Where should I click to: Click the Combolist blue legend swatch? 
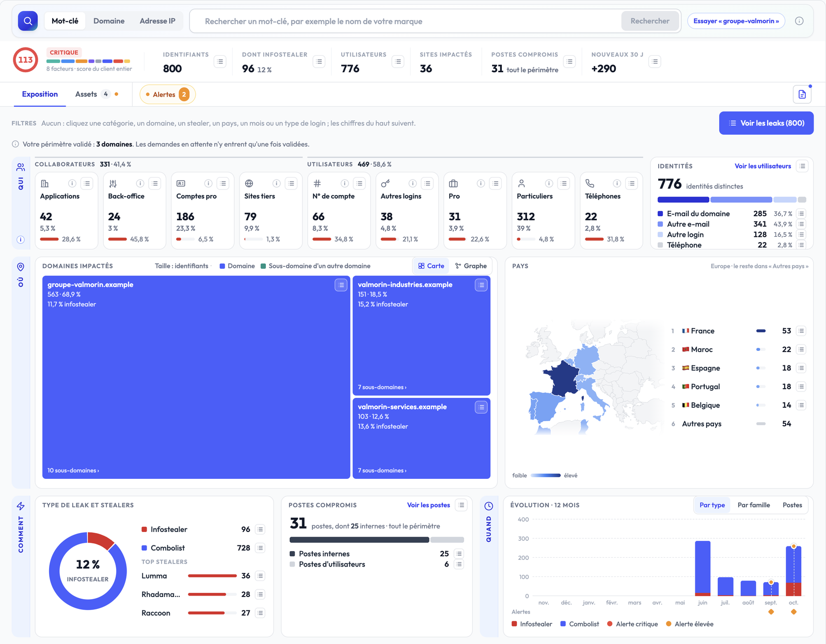(563, 624)
